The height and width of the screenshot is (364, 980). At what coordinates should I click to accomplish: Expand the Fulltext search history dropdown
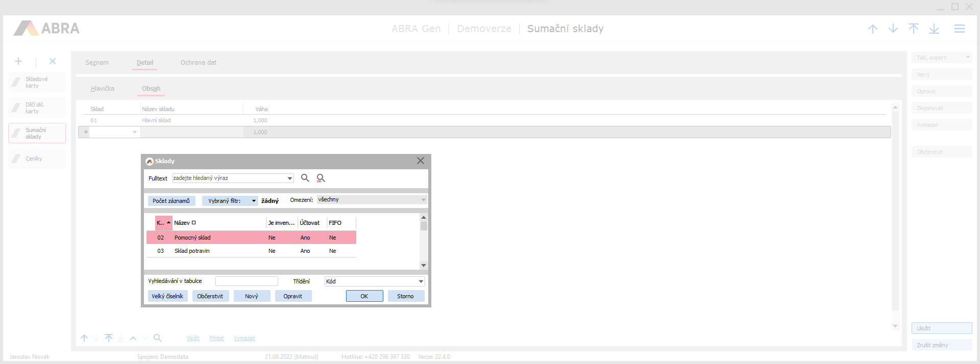click(290, 178)
